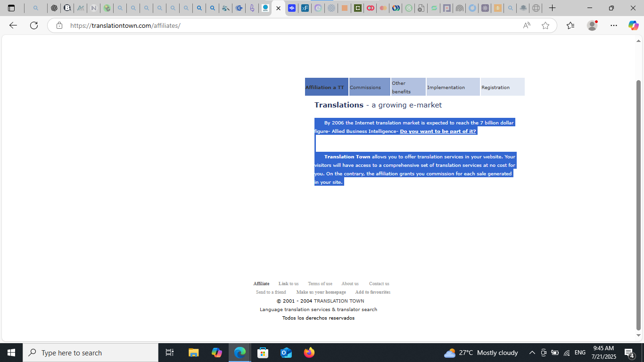Switch to the red interlocked rings tab
Screen dimensions: 644x362
pyautogui.click(x=371, y=8)
